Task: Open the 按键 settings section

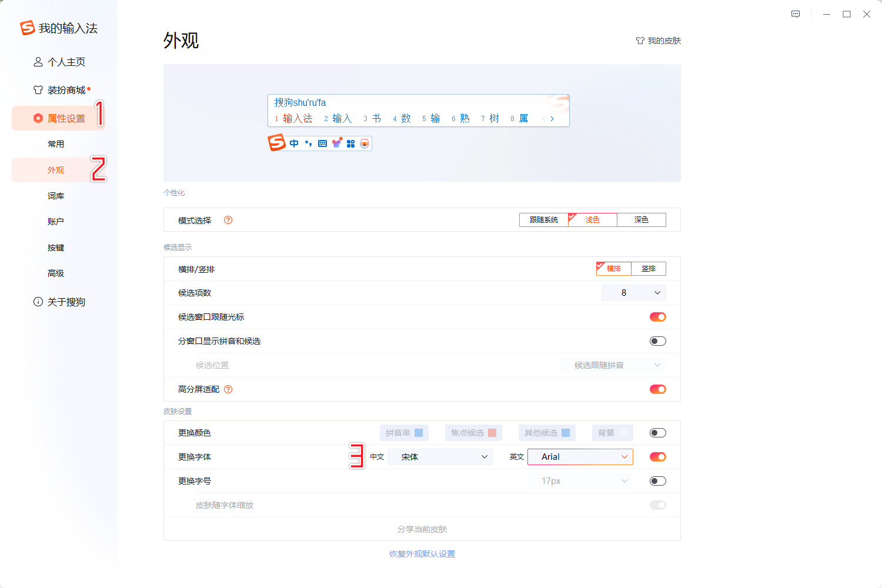Action: (x=56, y=248)
